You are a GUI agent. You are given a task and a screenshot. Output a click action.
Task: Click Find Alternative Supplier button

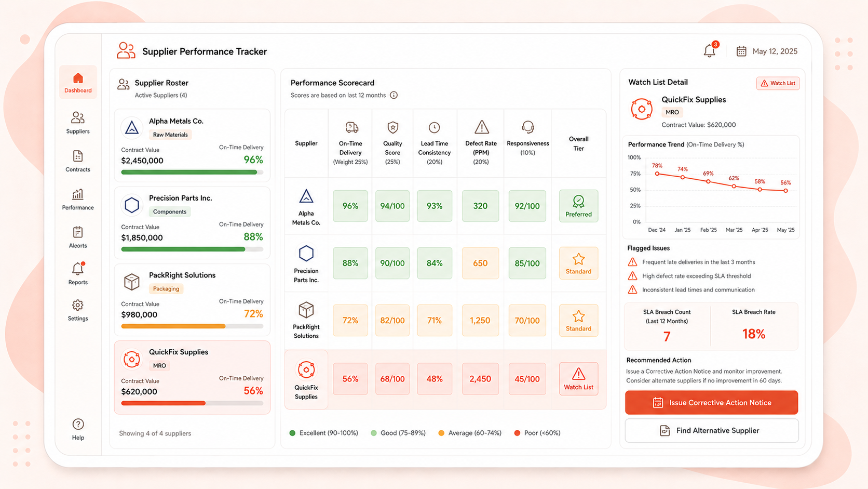[x=711, y=431]
